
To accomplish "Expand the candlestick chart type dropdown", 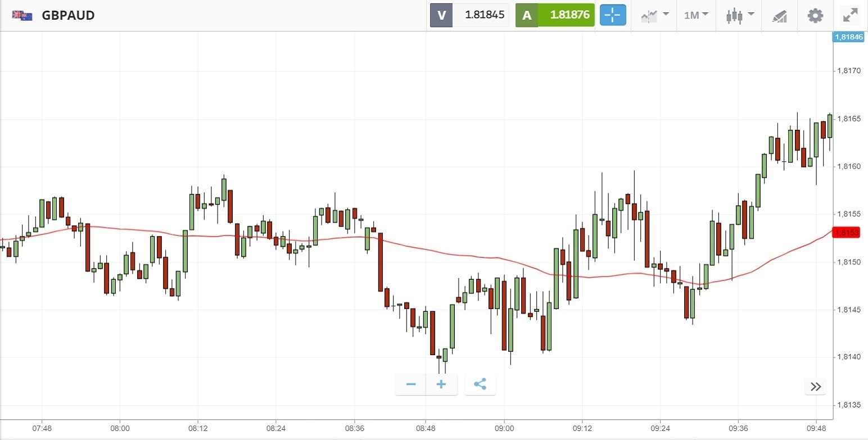I will pos(739,15).
